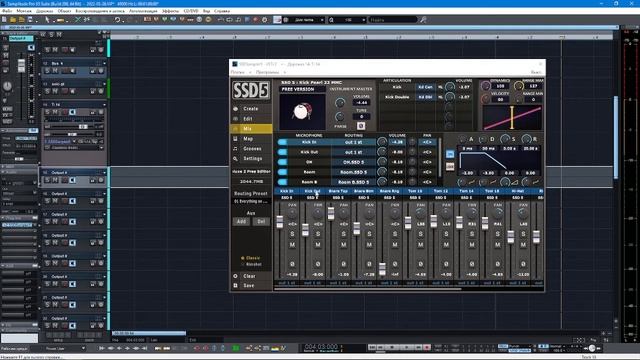Click the SSD5 mixer horizontal scrollbar
The height and width of the screenshot is (360, 640).
(368, 289)
